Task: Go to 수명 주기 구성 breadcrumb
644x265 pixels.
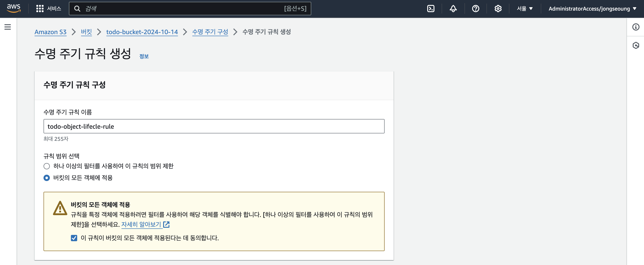Action: click(210, 32)
